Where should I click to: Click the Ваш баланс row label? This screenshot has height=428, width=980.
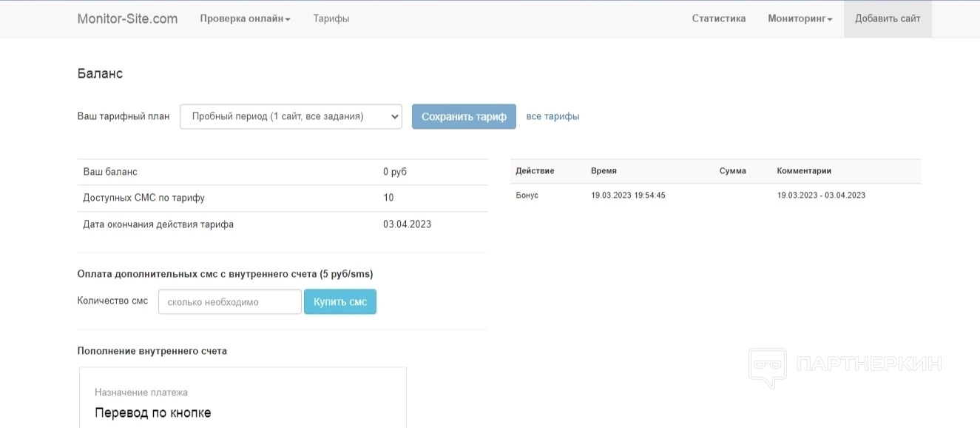coord(110,172)
